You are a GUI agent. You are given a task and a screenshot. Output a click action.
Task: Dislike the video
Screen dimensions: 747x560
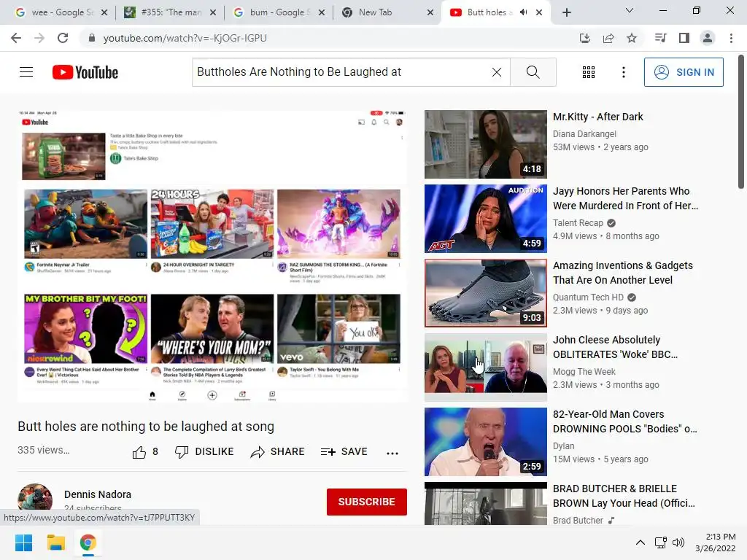click(x=204, y=452)
